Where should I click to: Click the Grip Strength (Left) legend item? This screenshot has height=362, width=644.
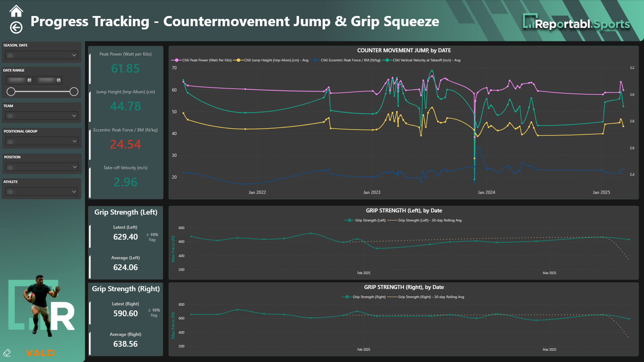click(x=370, y=220)
